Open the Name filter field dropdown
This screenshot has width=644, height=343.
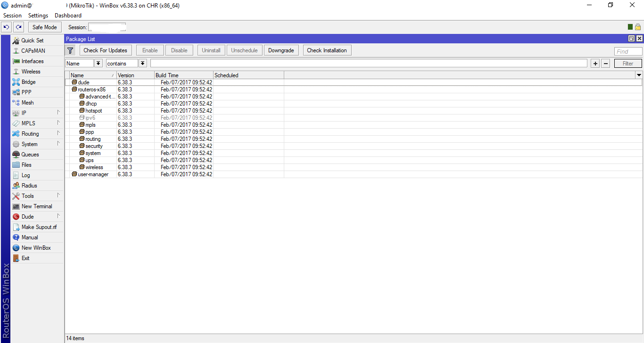99,63
